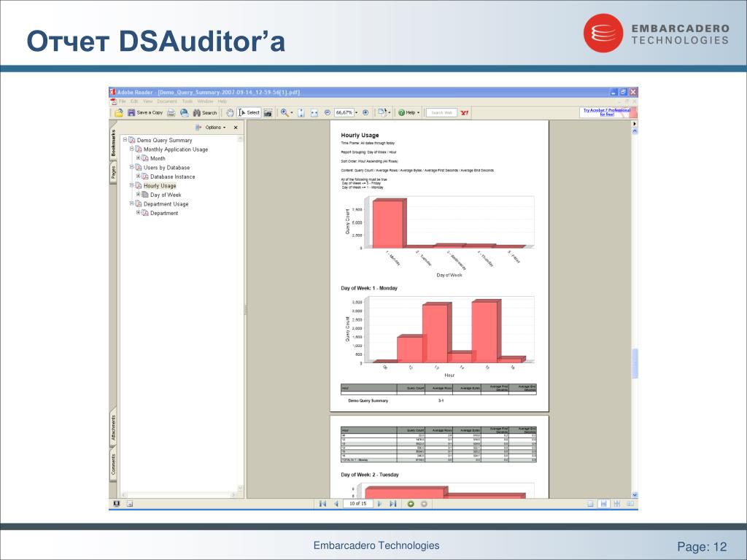Click the Rotate page icon
The width and height of the screenshot is (747, 560).
point(382,113)
